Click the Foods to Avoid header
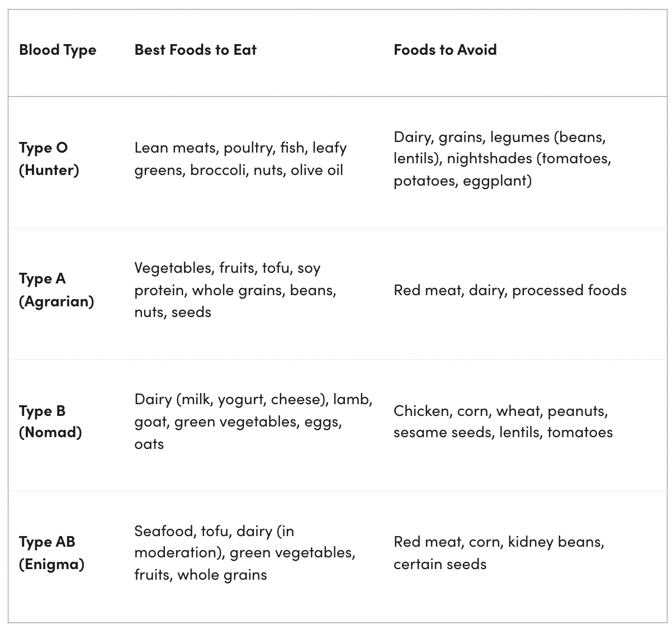Screen dimensions: 672x625 tap(445, 50)
